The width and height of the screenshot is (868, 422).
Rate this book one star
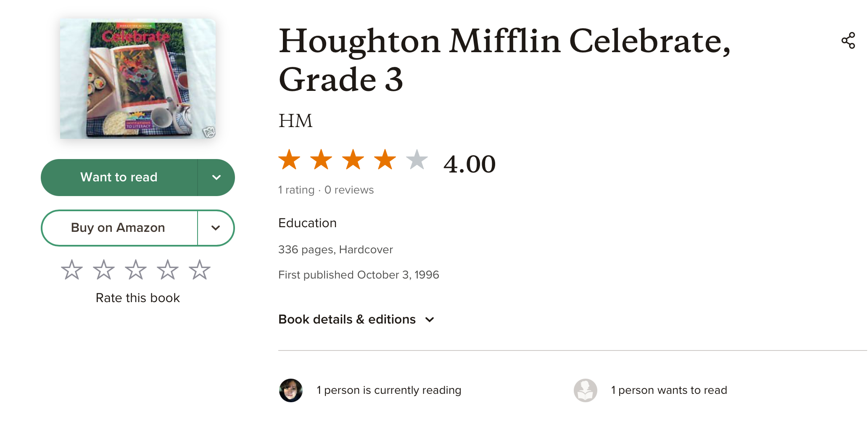click(72, 270)
